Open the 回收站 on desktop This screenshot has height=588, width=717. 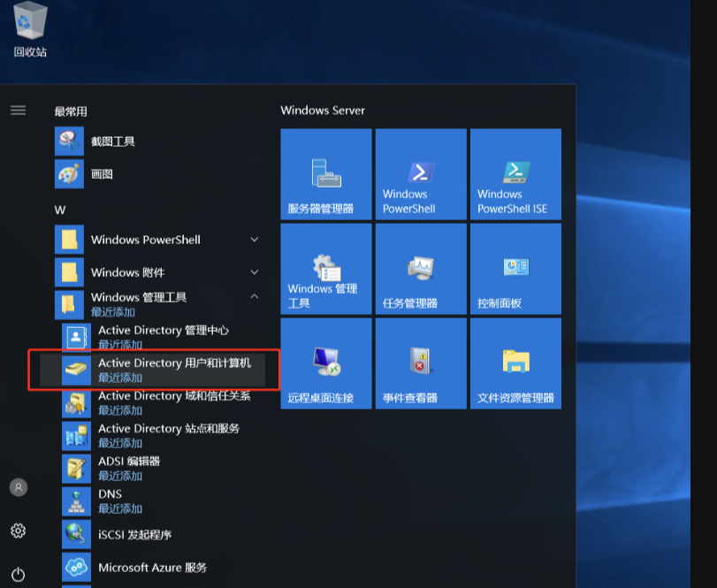pos(30,28)
